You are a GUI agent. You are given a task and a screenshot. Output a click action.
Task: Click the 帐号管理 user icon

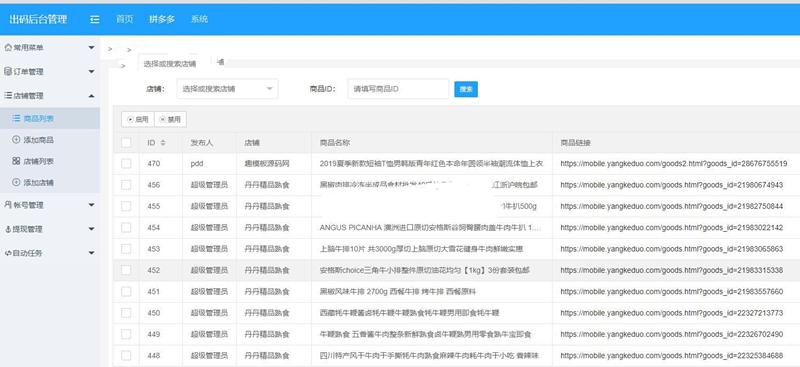8,205
